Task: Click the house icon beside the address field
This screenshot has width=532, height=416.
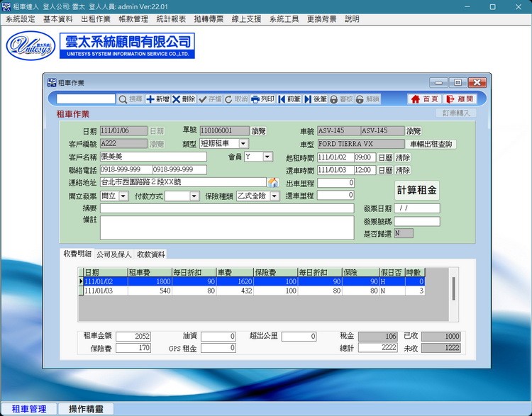Action: point(273,183)
